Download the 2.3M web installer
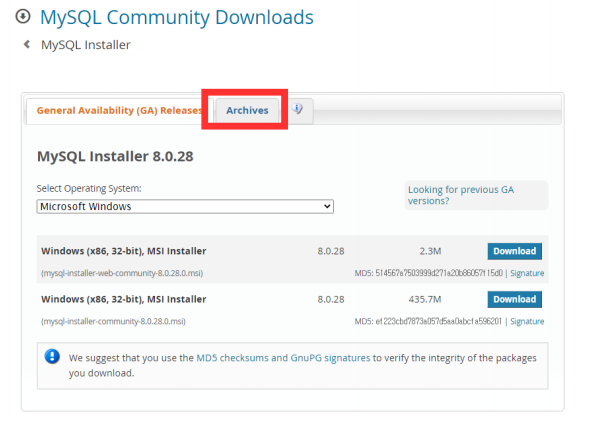Viewport: 596px width, 424px height. pos(515,251)
